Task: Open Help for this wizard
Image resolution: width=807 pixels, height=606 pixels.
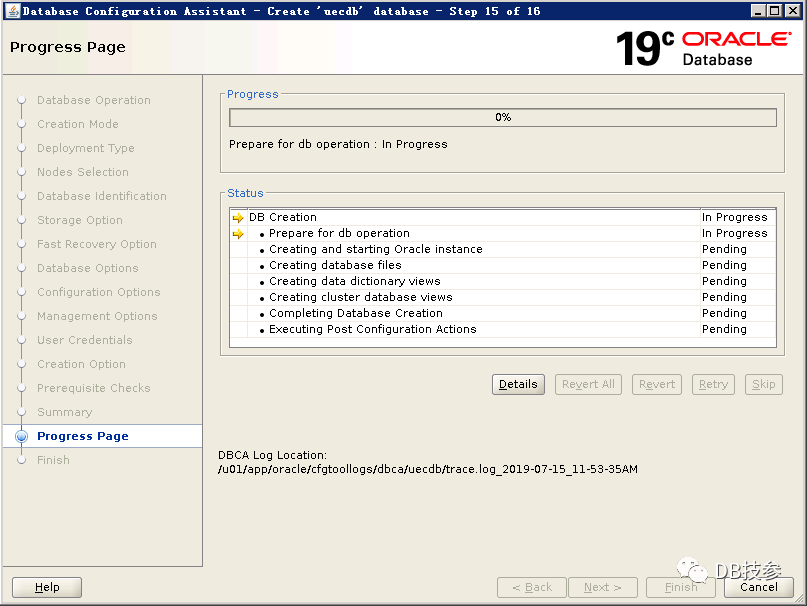Action: (x=47, y=587)
